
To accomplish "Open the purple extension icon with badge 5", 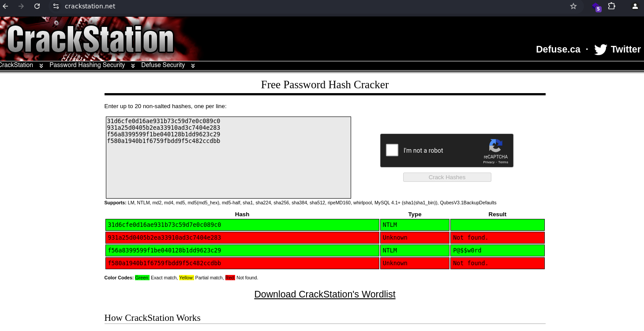I will pos(597,7).
